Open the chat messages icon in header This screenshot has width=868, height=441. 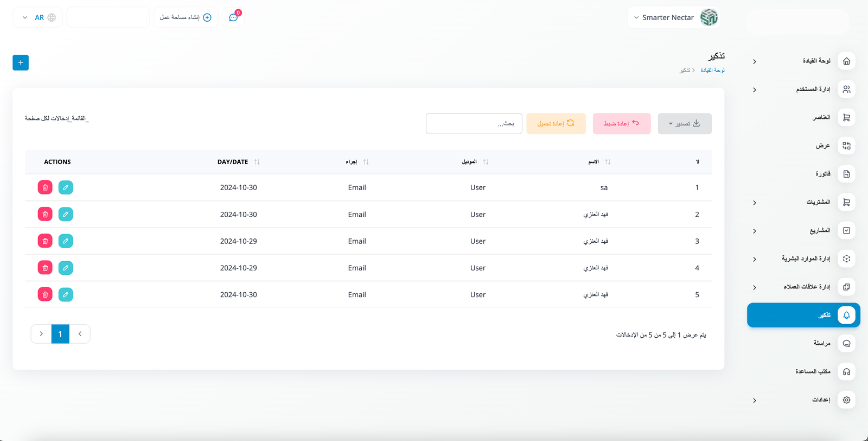click(233, 17)
